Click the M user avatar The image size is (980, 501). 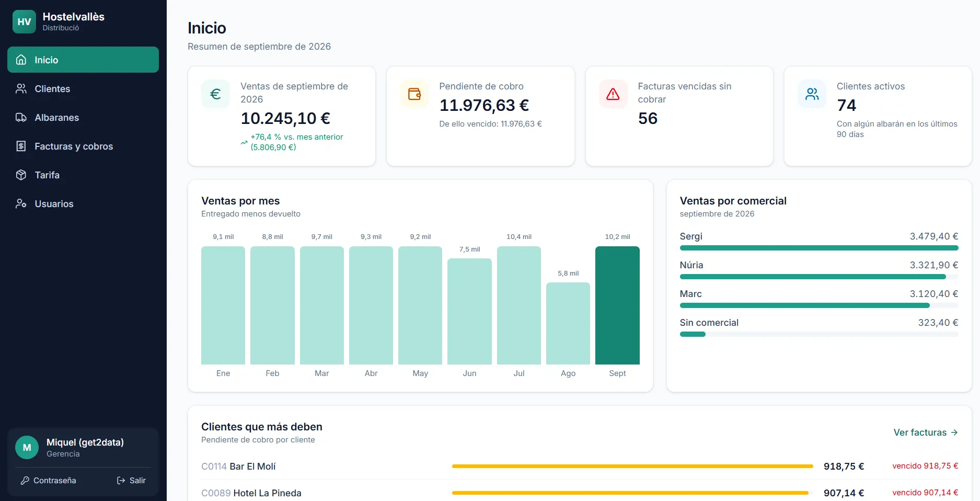coord(27,448)
